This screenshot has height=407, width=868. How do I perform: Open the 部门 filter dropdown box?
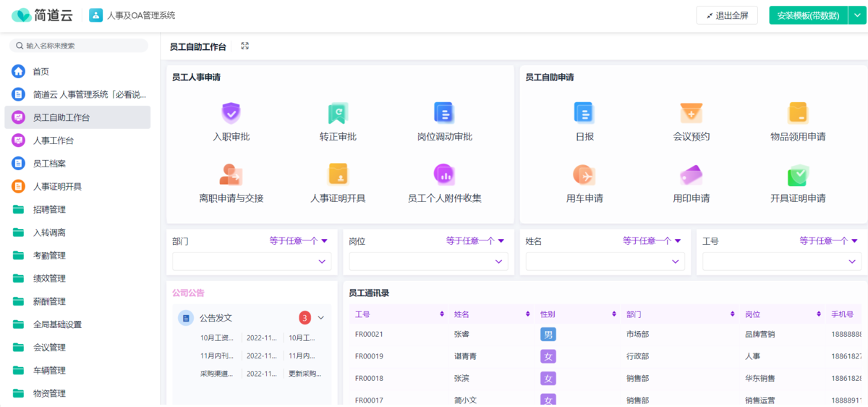251,261
